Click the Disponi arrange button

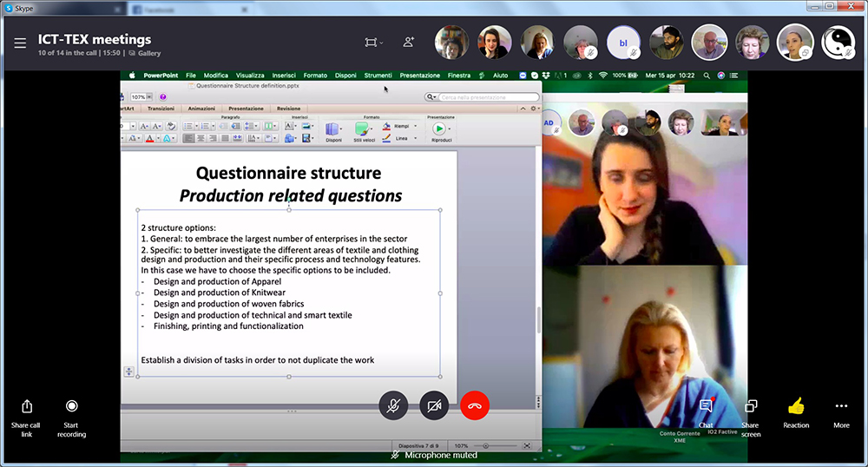[333, 132]
